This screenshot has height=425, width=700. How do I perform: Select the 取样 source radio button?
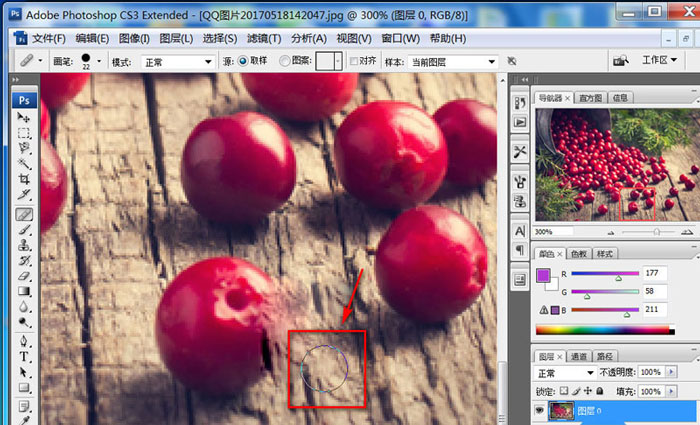[x=243, y=61]
